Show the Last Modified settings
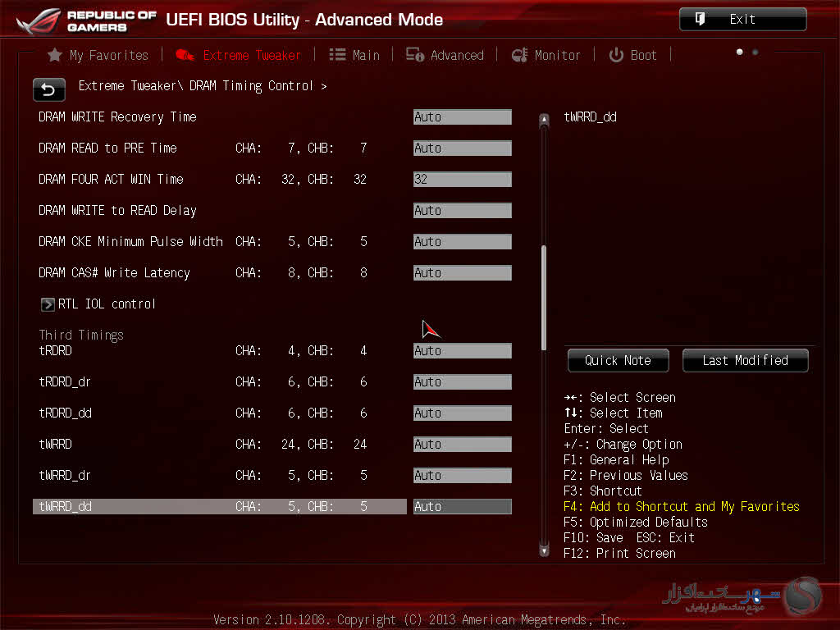Viewport: 840px width, 630px height. [x=745, y=361]
